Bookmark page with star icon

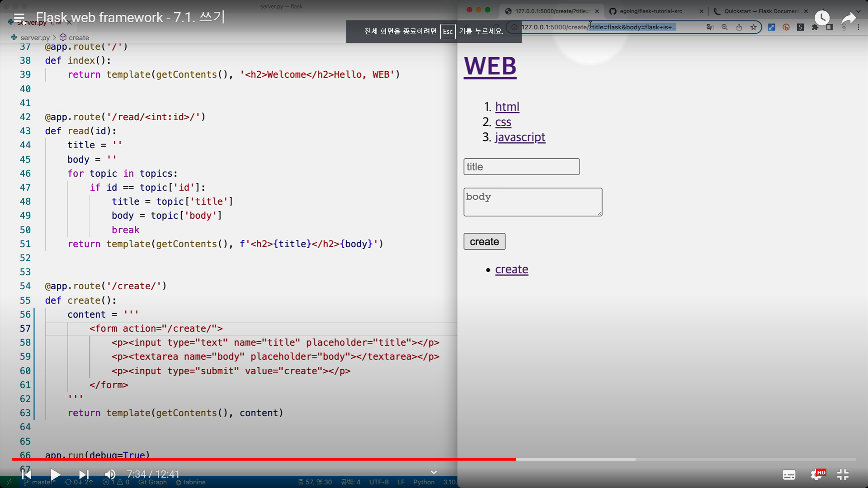pos(754,27)
